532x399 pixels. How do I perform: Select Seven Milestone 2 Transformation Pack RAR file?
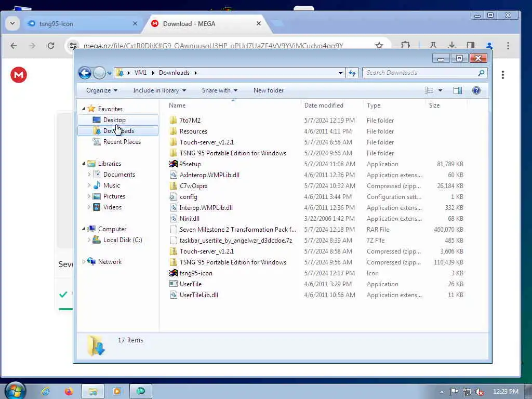316,229
